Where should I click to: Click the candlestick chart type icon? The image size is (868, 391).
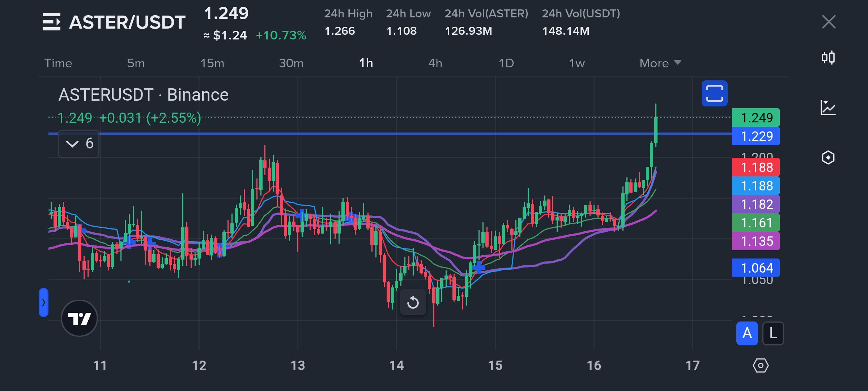pyautogui.click(x=828, y=58)
